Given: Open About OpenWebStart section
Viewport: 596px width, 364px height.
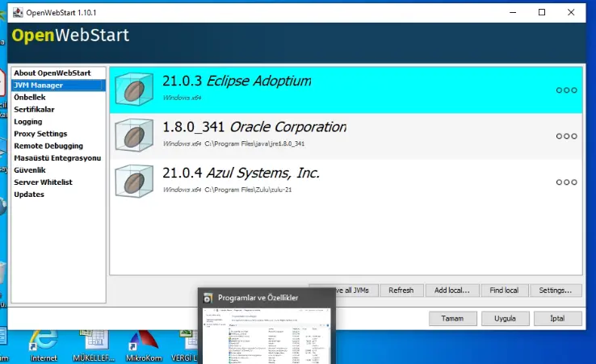Looking at the screenshot, I should click(x=58, y=73).
